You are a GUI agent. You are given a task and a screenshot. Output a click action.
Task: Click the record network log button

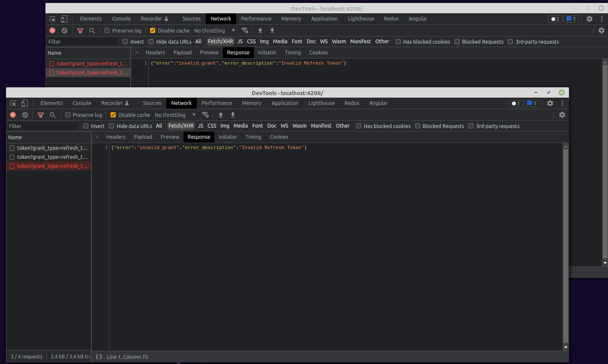pyautogui.click(x=12, y=115)
